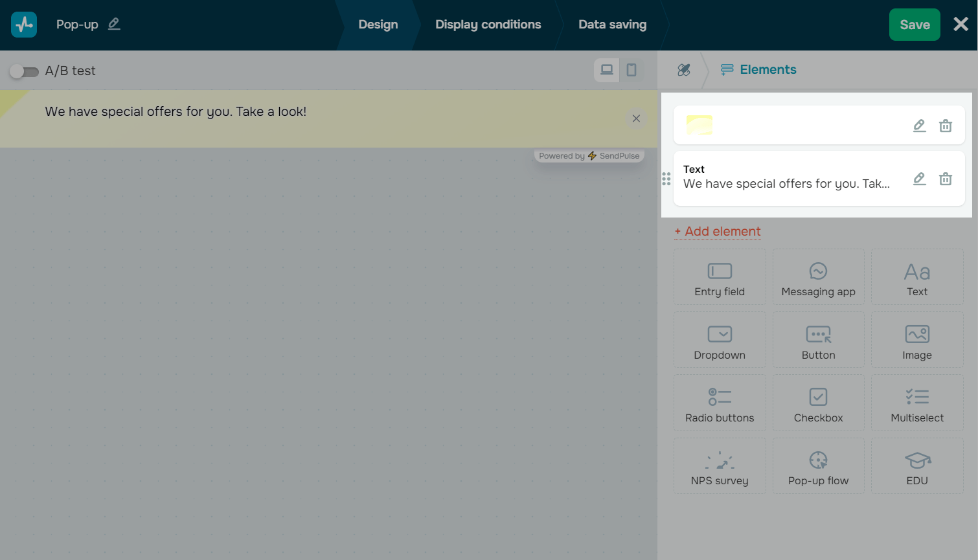Switch to desktop preview mode

point(607,70)
